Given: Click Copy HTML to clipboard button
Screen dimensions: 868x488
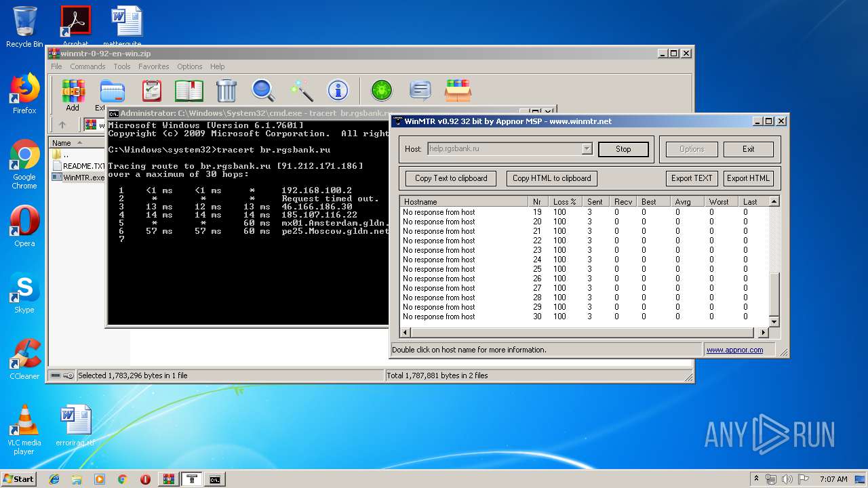Looking at the screenshot, I should [552, 178].
